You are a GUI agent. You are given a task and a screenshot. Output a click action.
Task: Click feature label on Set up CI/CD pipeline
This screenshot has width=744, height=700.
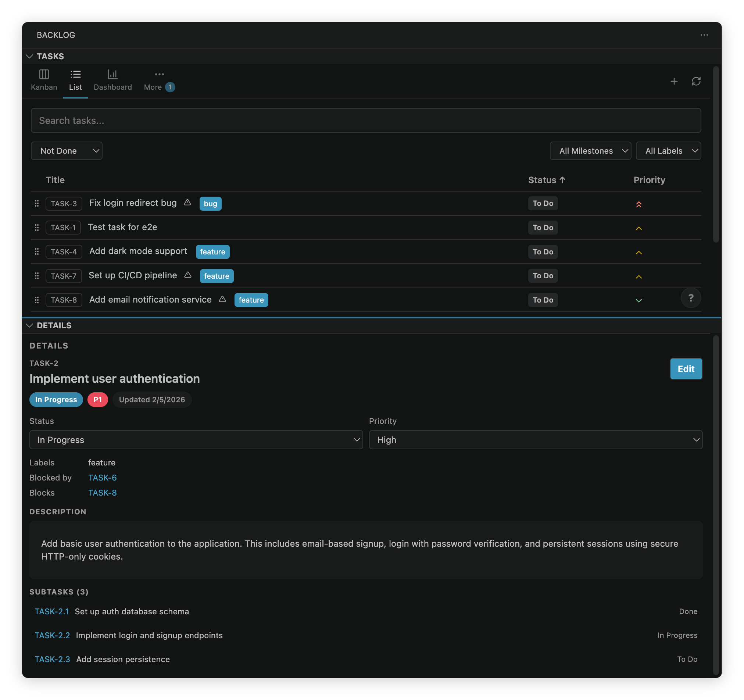217,276
